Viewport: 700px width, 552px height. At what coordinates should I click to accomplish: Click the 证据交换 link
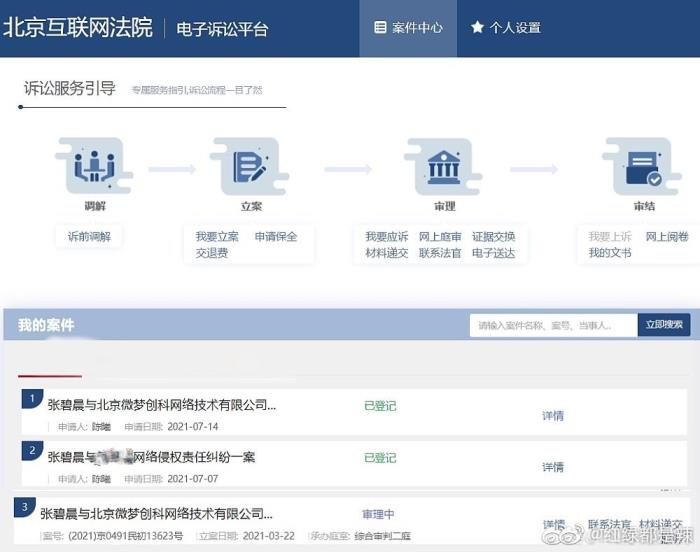(494, 237)
